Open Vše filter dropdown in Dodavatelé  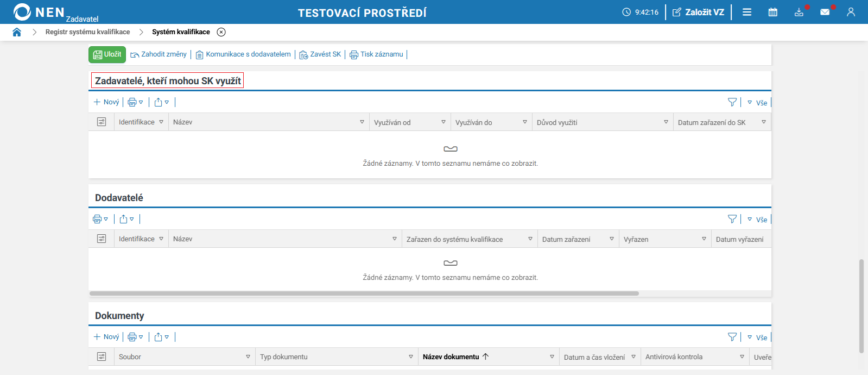[x=757, y=220]
